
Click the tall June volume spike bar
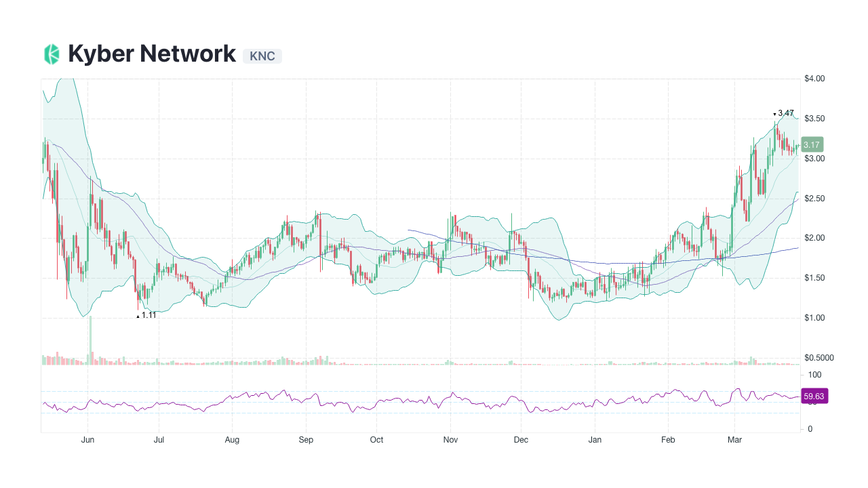coord(90,340)
